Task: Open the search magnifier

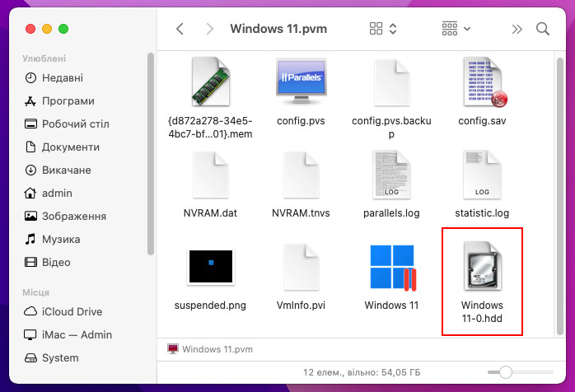Action: 542,29
